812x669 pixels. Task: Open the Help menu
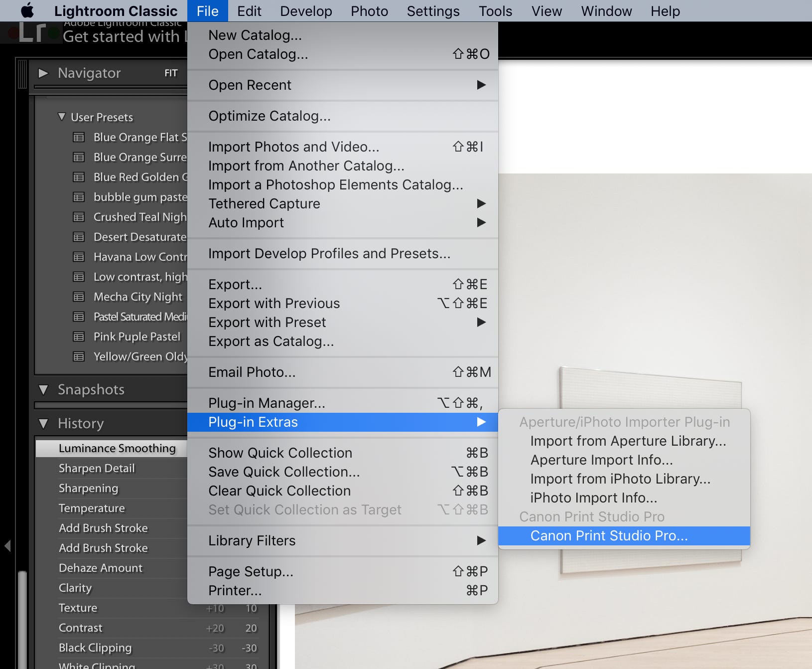point(665,10)
